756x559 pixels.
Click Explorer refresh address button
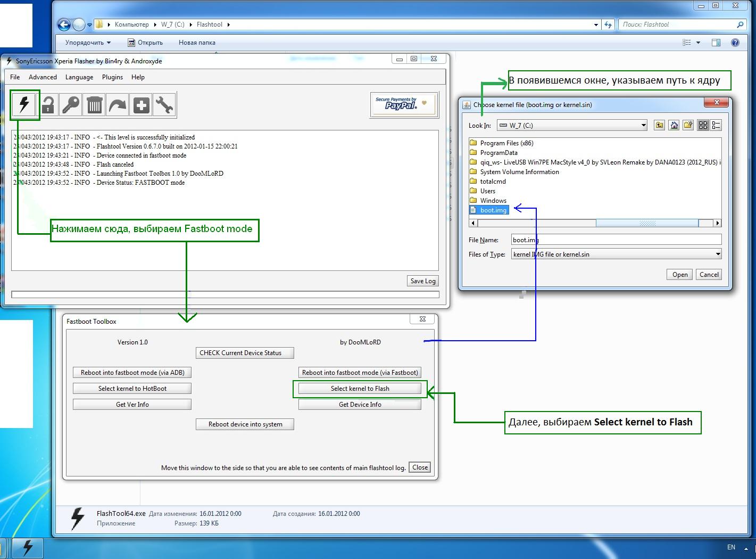(609, 24)
